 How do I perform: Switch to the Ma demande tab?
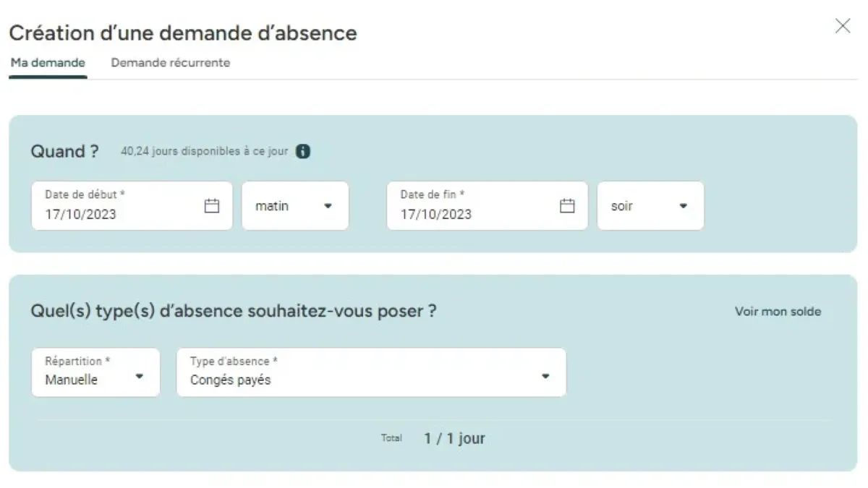pos(48,63)
